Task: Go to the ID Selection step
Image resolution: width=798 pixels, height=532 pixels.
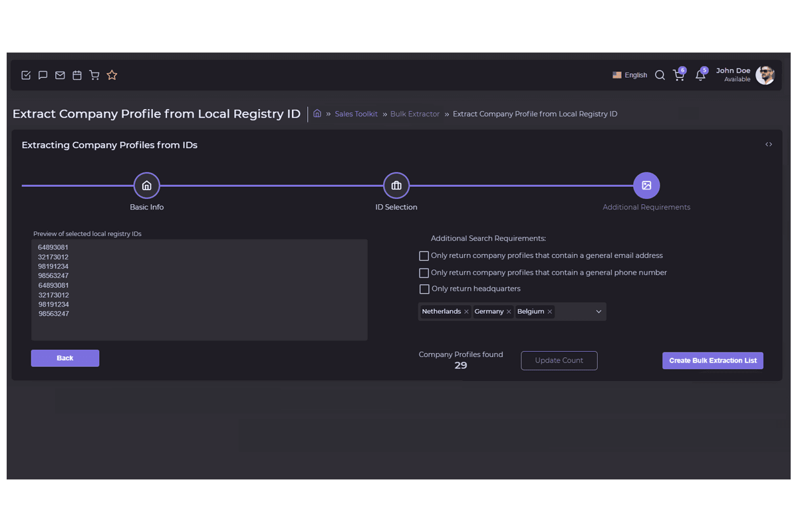Action: 396,186
